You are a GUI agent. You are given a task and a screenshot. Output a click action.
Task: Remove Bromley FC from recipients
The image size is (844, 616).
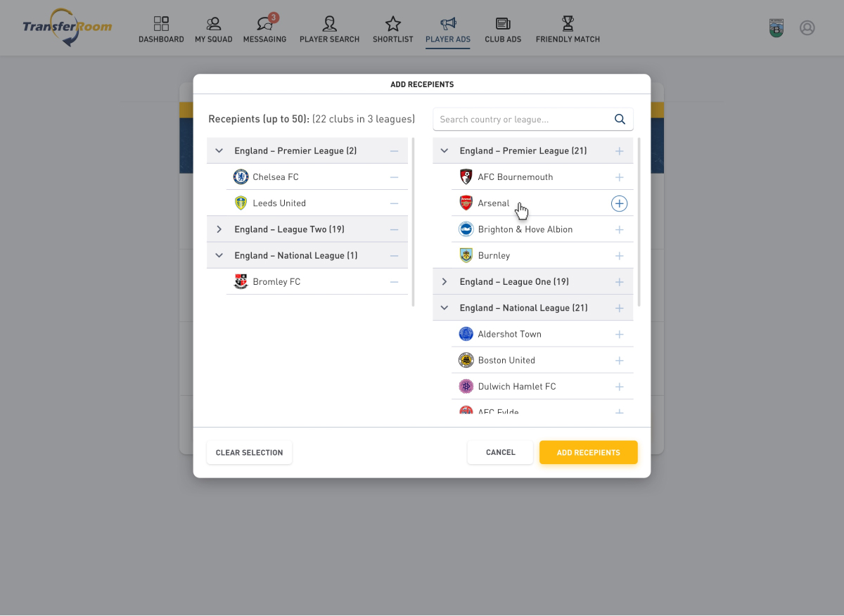click(x=394, y=282)
